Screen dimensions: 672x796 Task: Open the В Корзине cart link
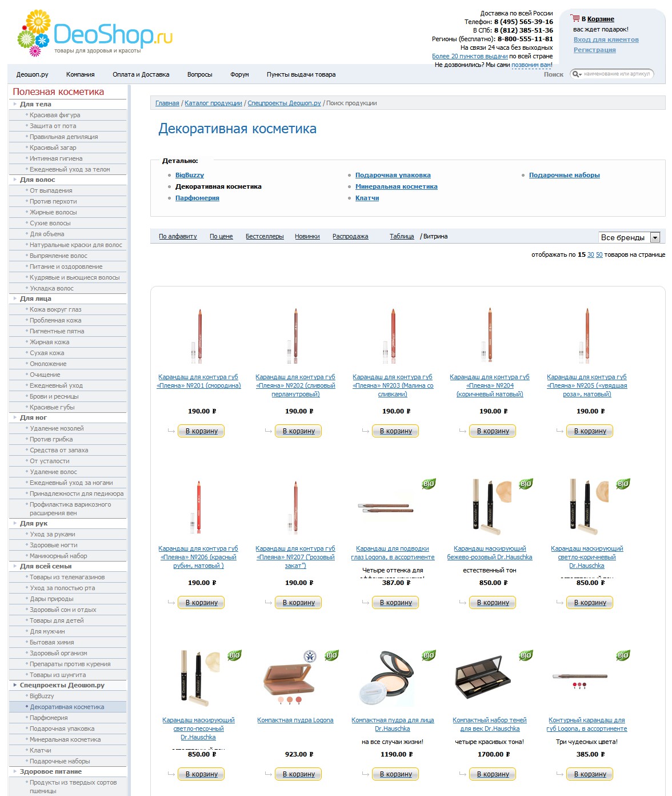coord(598,19)
